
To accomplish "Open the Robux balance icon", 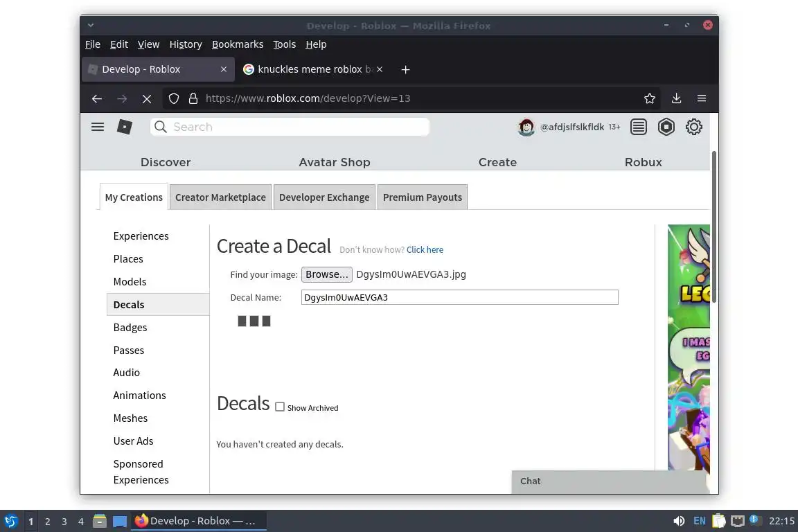I will coord(666,127).
